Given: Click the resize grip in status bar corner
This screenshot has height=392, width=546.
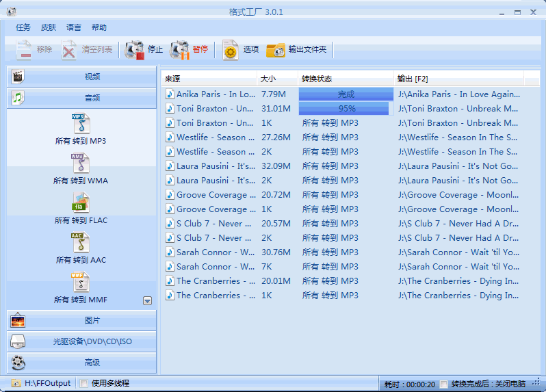Looking at the screenshot, I should point(536,382).
